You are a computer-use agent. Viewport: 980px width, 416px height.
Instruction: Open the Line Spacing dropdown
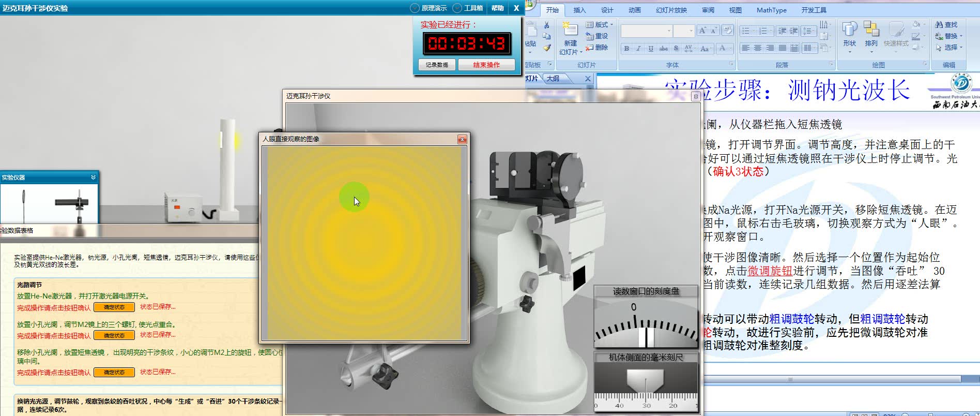(808, 31)
